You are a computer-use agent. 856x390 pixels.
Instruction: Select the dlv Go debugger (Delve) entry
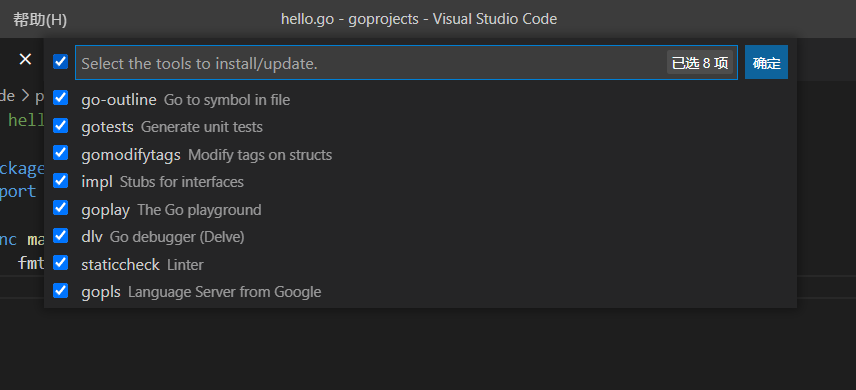coord(420,237)
